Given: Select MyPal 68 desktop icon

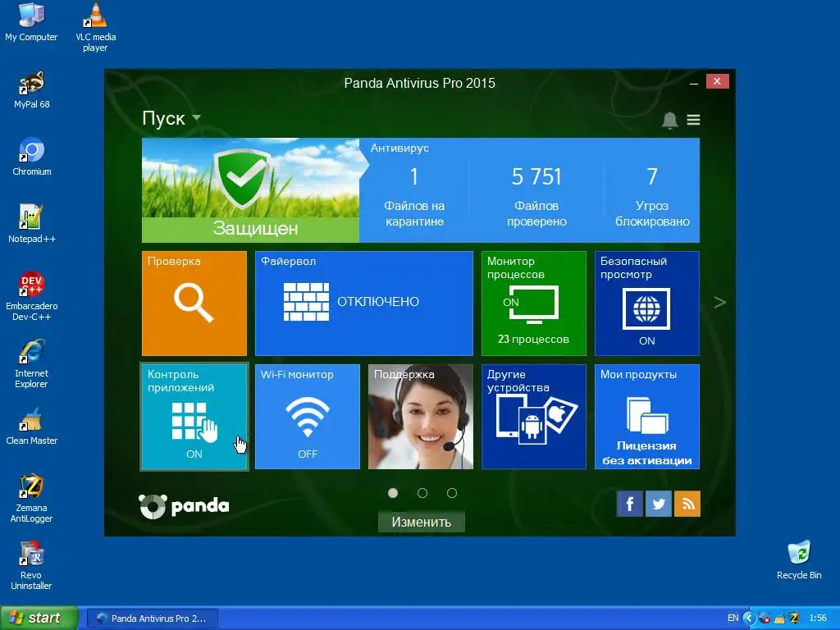Looking at the screenshot, I should (x=32, y=90).
